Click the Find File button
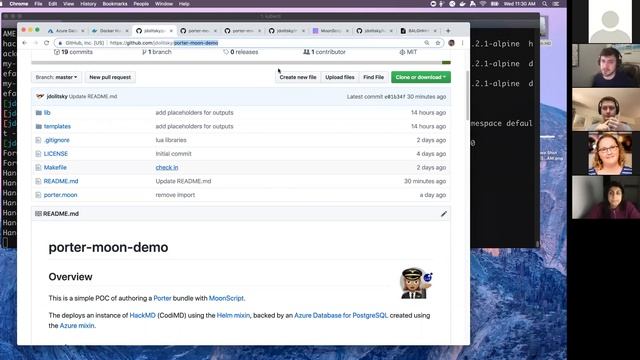This screenshot has width=640, height=360. click(373, 77)
